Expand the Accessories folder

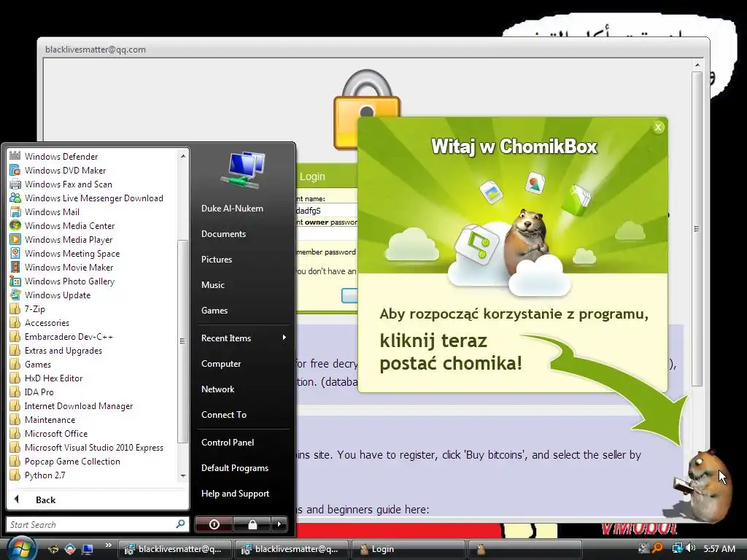(47, 322)
